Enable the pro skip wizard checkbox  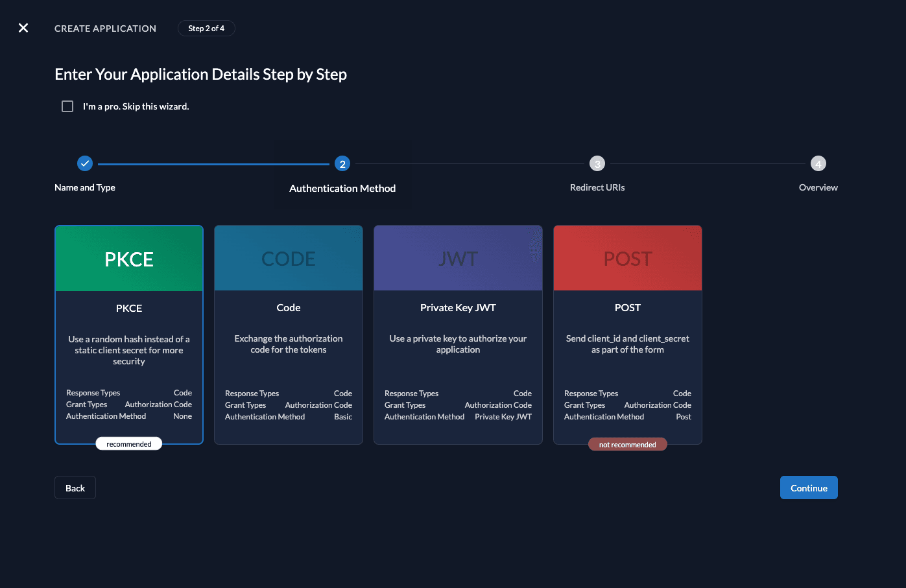pos(67,106)
